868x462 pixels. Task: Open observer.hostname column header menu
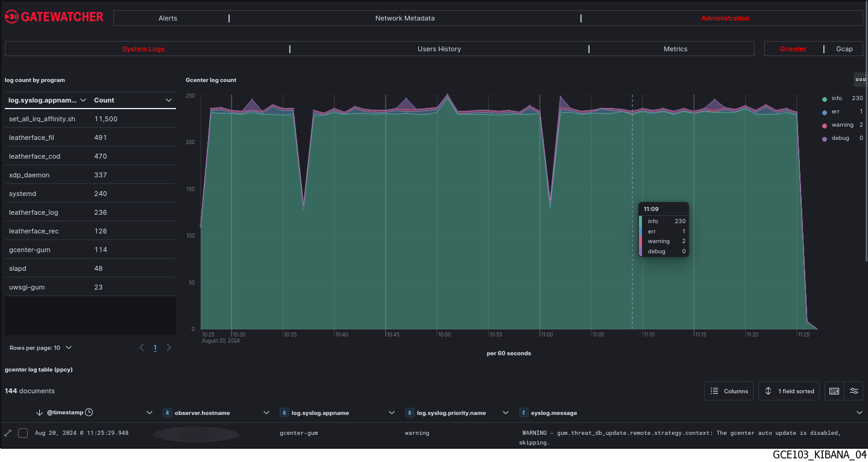(x=266, y=413)
